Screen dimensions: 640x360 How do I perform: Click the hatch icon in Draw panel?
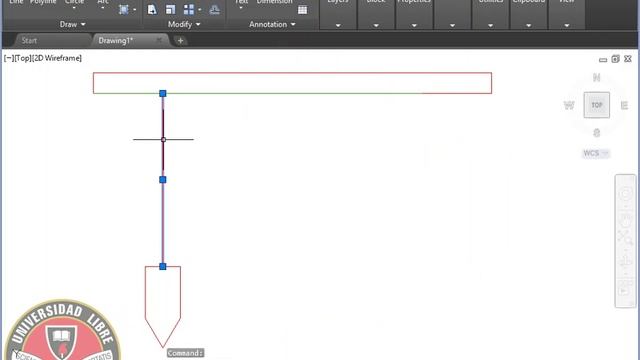(x=124, y=9)
